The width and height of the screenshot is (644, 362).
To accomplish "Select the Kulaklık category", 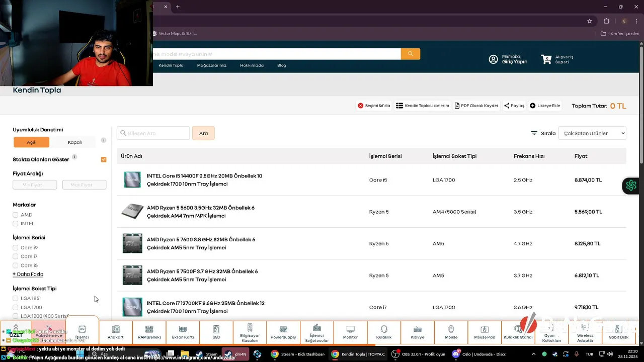I will pos(384,332).
